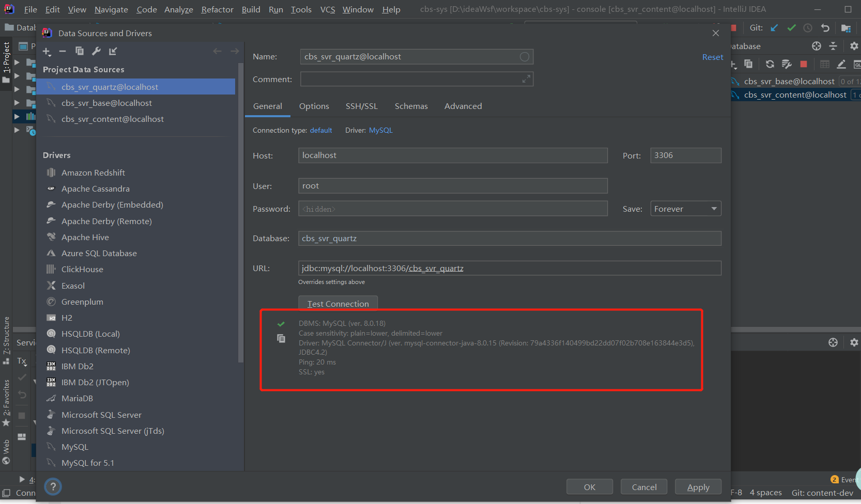Screen dimensions: 861x504
Task: Select cbs_svr_quartz@localhost data source
Action: point(136,87)
